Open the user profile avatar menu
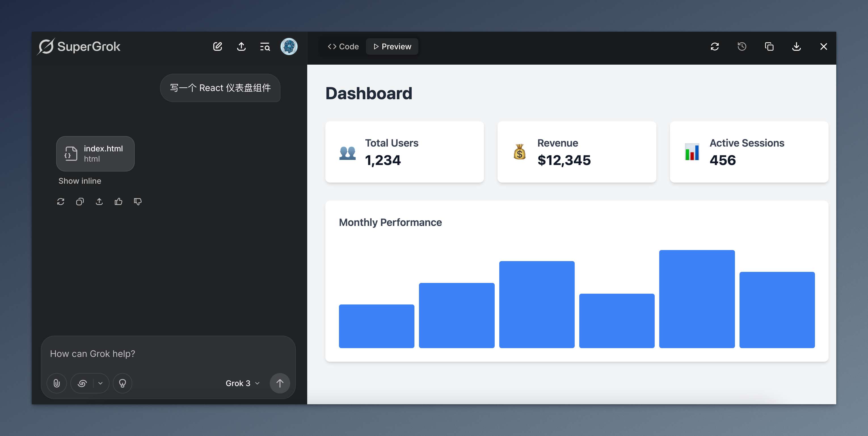Screen dimensions: 868x436 (x=289, y=46)
